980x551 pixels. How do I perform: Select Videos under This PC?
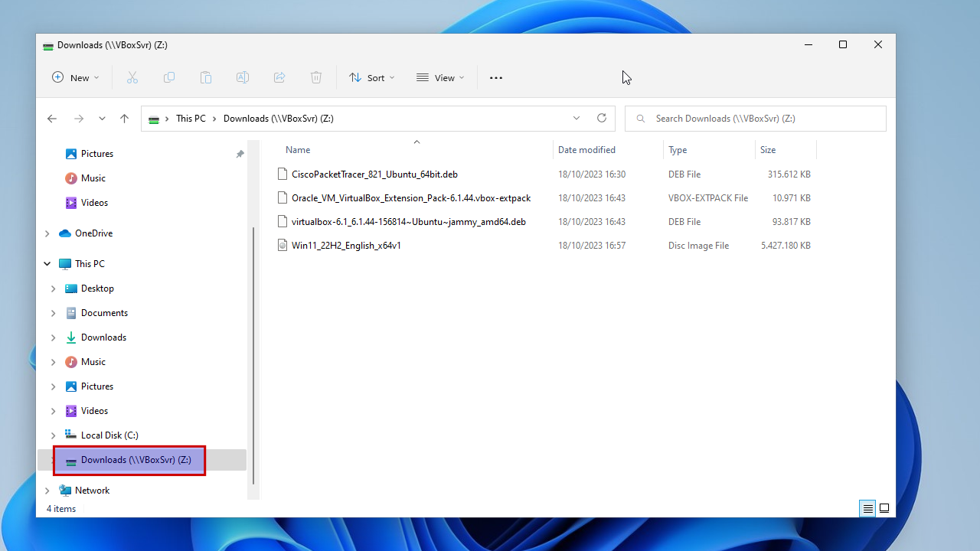click(94, 411)
